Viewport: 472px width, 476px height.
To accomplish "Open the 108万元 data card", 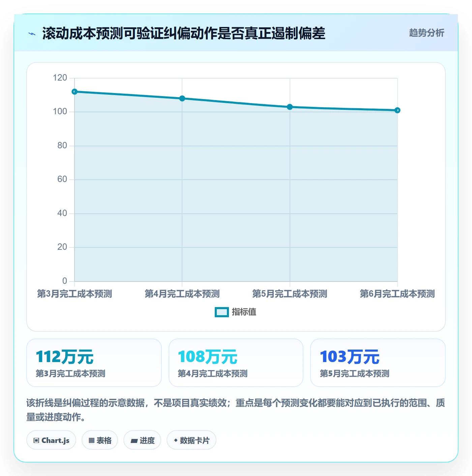I will click(x=236, y=363).
